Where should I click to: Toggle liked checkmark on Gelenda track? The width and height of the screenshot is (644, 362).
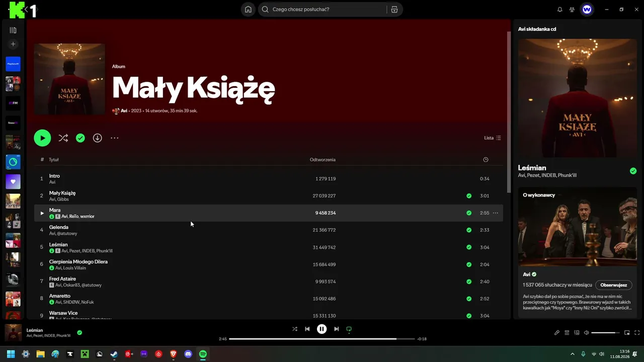click(x=469, y=230)
